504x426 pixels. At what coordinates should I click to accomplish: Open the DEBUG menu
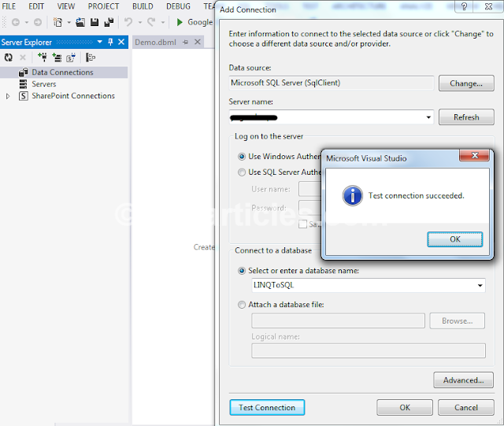pos(178,6)
